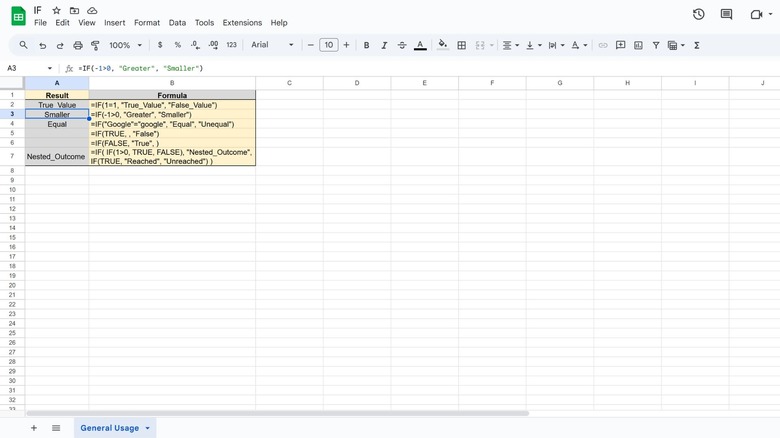
Task: Open the Name box A3 dropdown arrow
Action: click(x=50, y=68)
